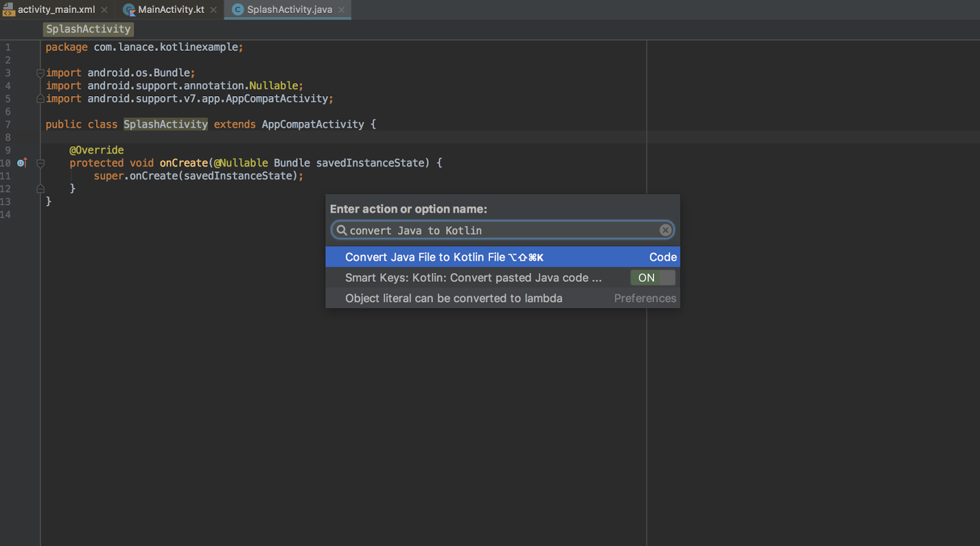Click the fold end marker on last import line
The width and height of the screenshot is (980, 546).
pyautogui.click(x=40, y=99)
